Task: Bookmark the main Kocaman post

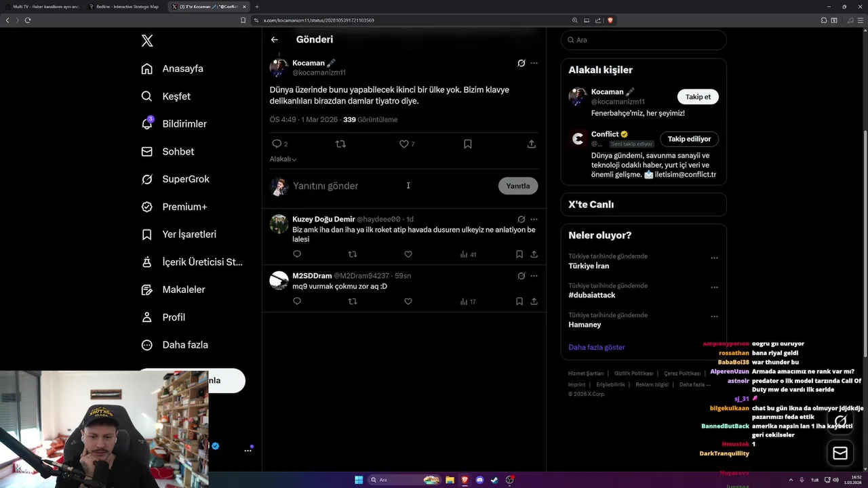Action: (x=467, y=144)
